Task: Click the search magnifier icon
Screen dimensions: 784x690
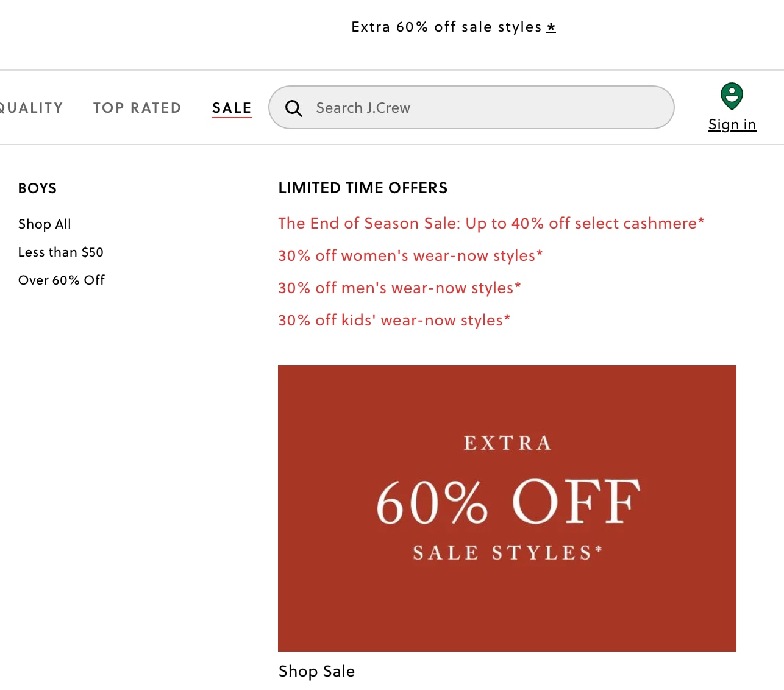Action: [x=294, y=108]
